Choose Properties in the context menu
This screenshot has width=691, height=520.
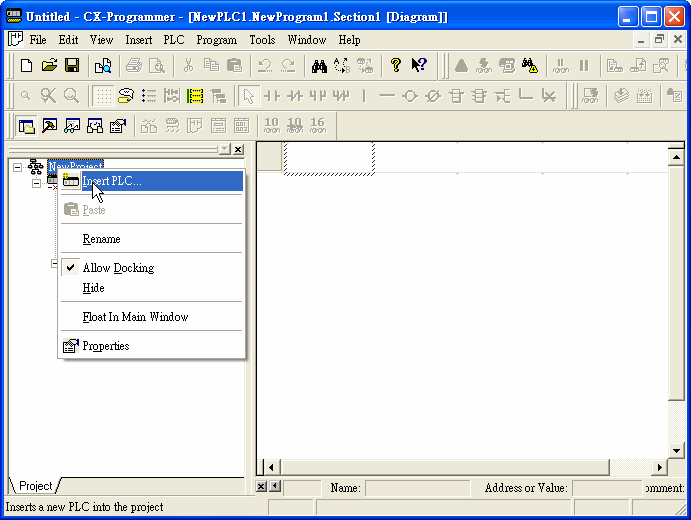(152, 346)
